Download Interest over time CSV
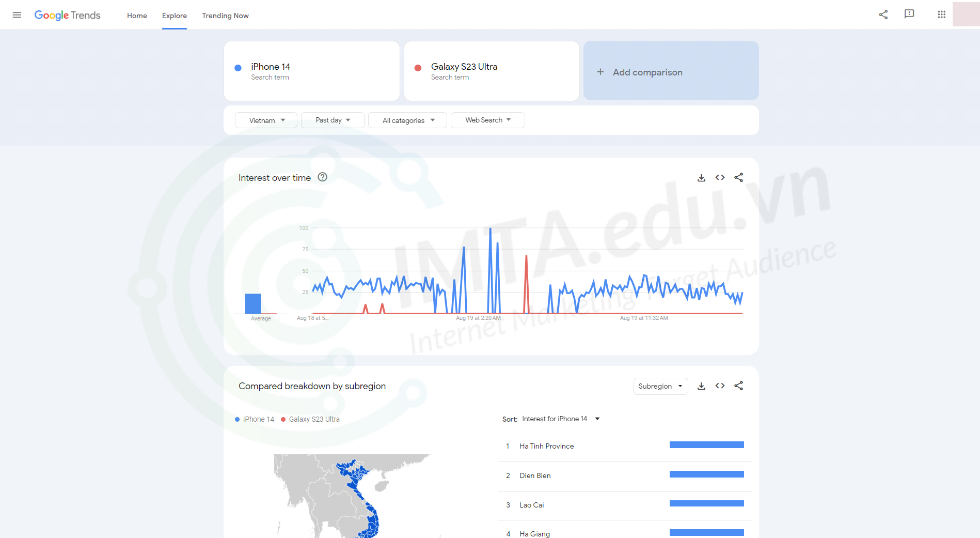The height and width of the screenshot is (538, 980). tap(701, 178)
